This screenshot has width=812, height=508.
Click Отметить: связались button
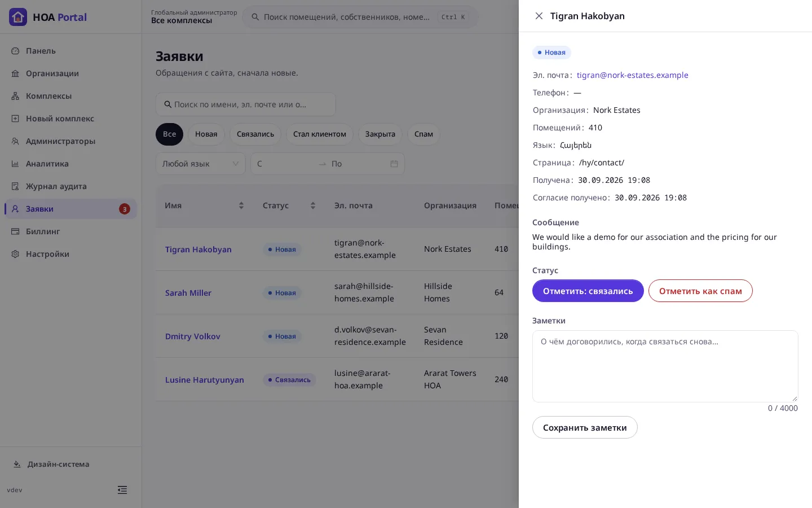click(x=588, y=291)
